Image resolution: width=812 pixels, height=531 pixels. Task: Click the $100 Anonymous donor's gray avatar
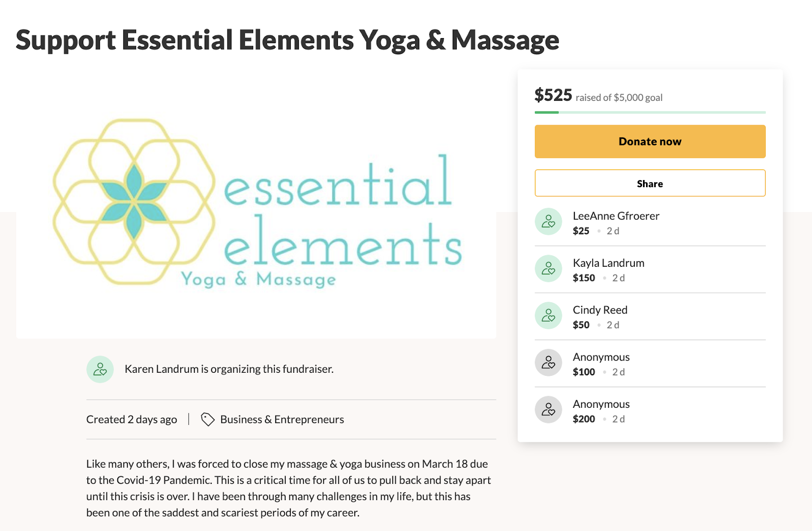point(548,363)
